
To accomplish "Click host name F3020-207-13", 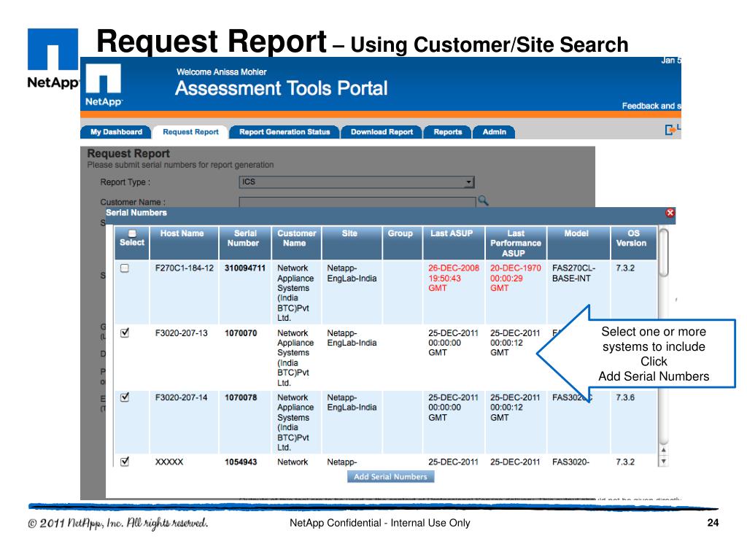I will click(x=181, y=333).
